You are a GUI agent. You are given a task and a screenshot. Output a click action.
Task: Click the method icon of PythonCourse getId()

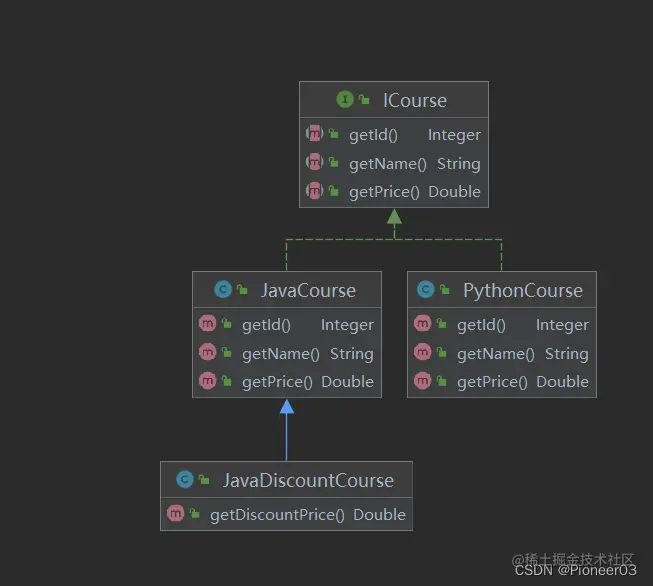click(422, 323)
